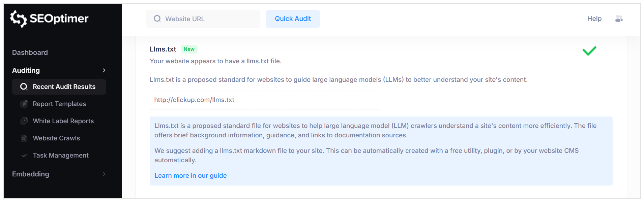Click the search magnifier in the Website URL field
This screenshot has height=202, width=644.
157,19
